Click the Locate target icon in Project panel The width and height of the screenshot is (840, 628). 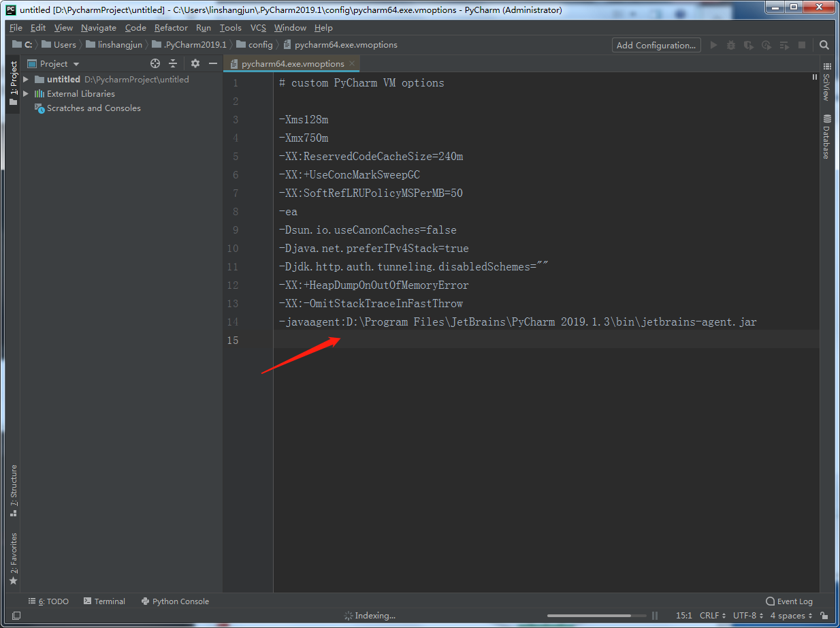[155, 63]
